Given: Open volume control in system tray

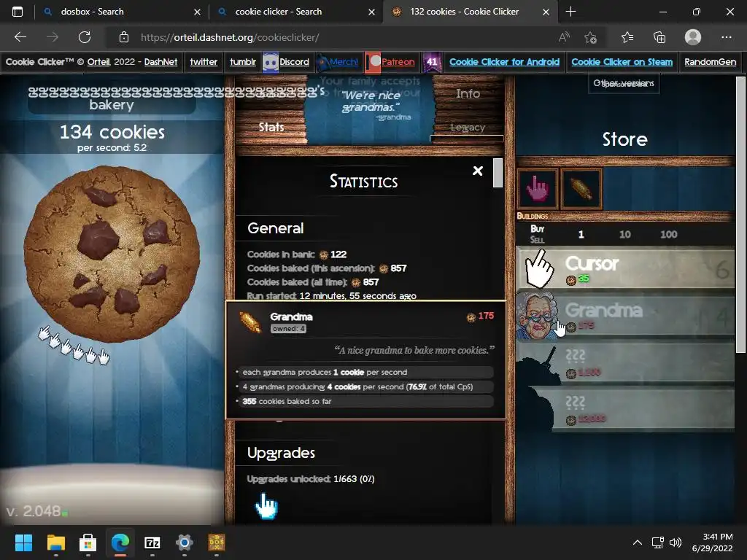Looking at the screenshot, I should coord(675,542).
